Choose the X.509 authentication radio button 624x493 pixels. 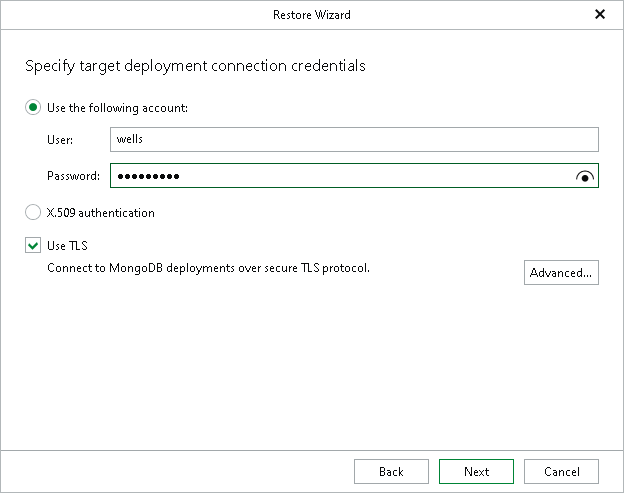pos(33,212)
